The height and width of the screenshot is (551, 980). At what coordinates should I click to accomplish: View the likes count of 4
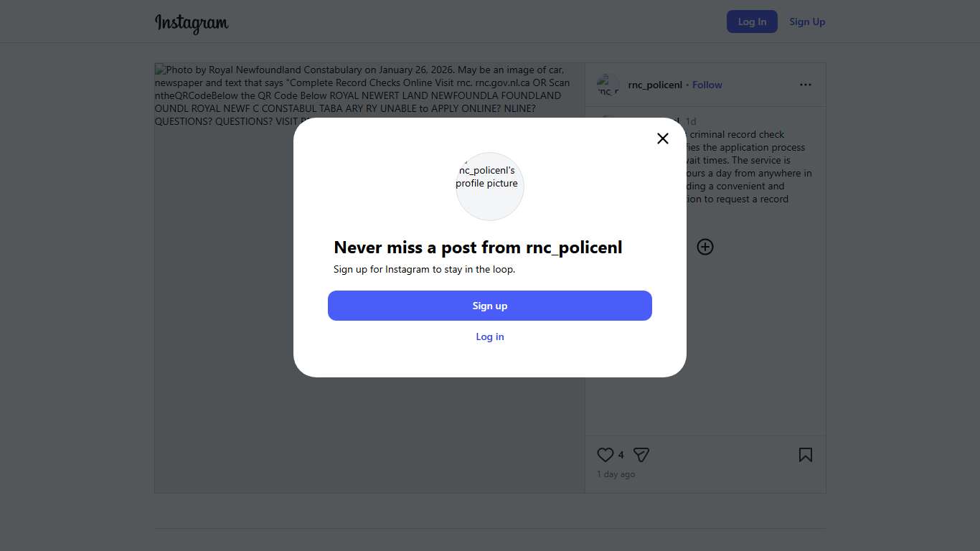[x=621, y=455]
